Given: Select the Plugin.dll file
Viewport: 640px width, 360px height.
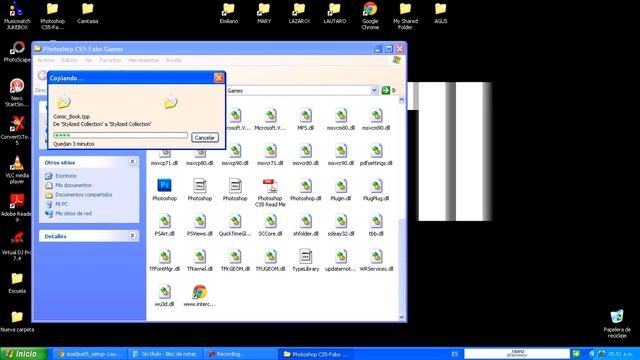Looking at the screenshot, I should click(x=341, y=190).
